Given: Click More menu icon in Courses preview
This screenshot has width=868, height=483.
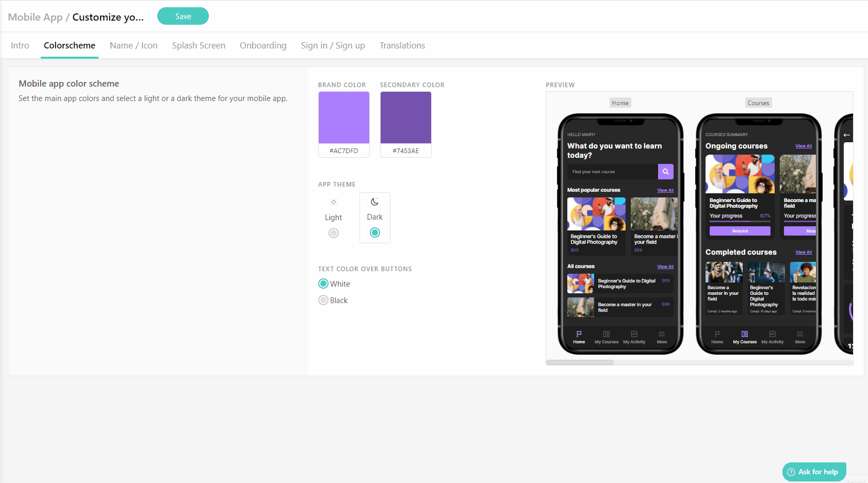Looking at the screenshot, I should pos(800,334).
